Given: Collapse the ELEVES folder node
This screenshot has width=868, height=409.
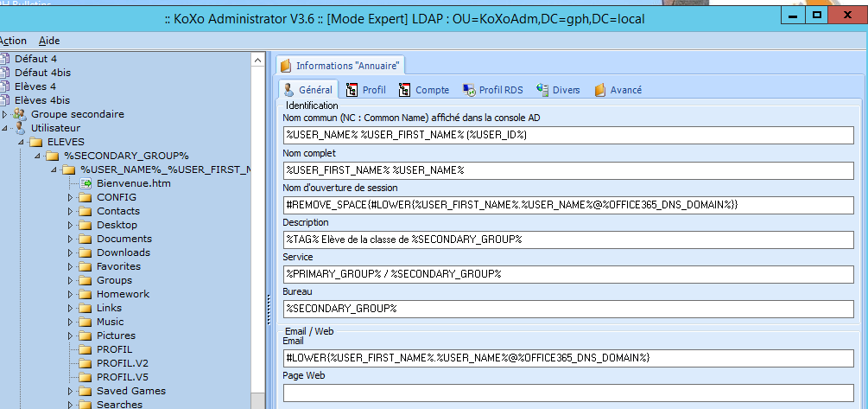Looking at the screenshot, I should point(22,142).
